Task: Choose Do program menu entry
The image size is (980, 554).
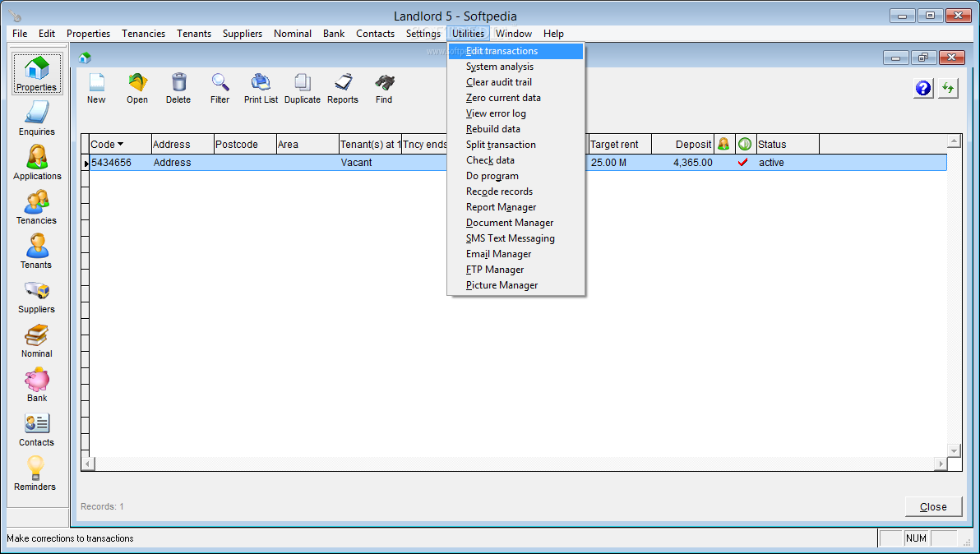Action: coord(515,176)
